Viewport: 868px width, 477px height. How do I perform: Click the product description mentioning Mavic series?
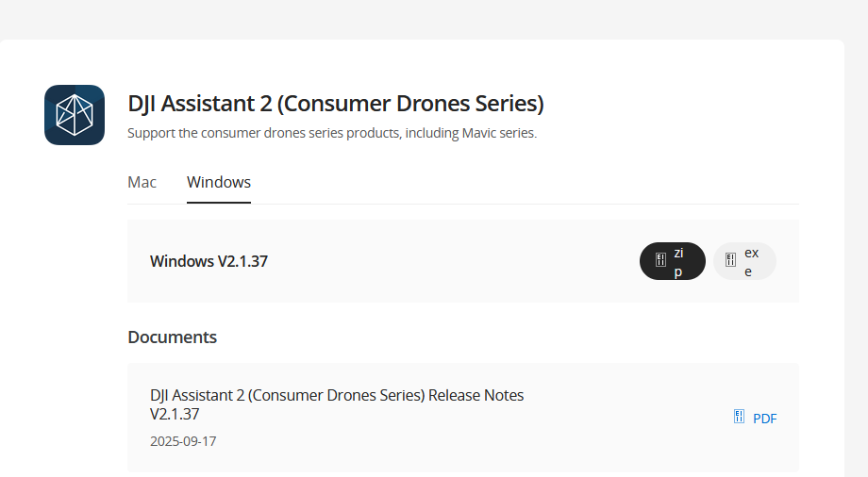pyautogui.click(x=332, y=133)
